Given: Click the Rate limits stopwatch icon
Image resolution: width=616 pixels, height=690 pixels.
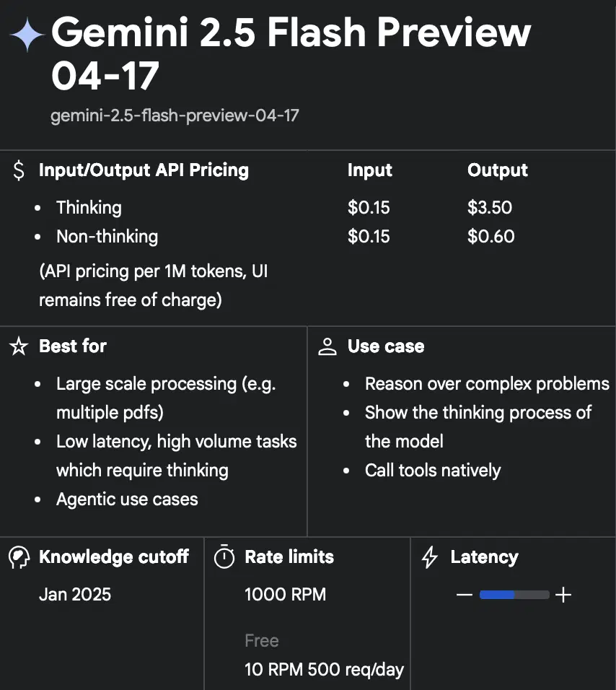Looking at the screenshot, I should click(225, 557).
